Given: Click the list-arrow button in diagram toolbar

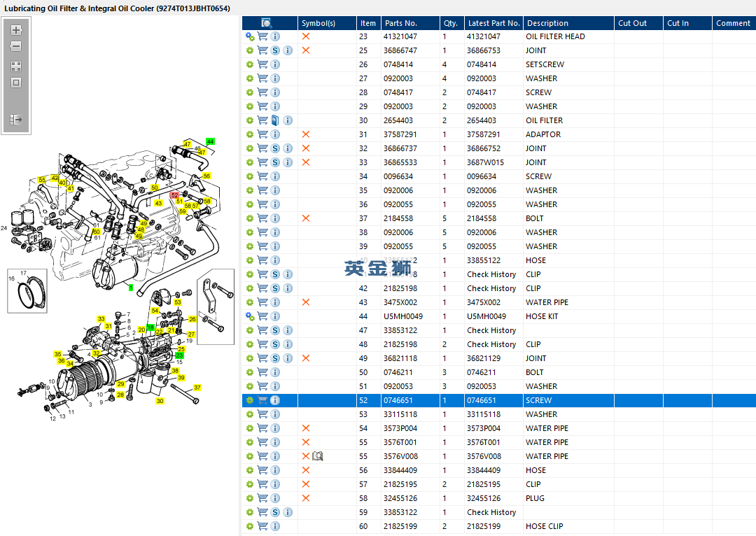Looking at the screenshot, I should (x=16, y=120).
